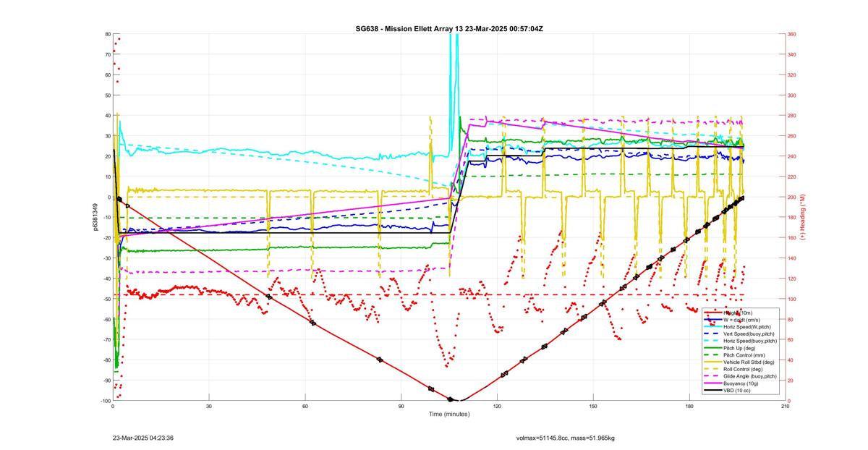Click the footer text "volmax=51145.8cc, mass=51.965kg"
Screen dimensions: 868x450
pos(565,438)
